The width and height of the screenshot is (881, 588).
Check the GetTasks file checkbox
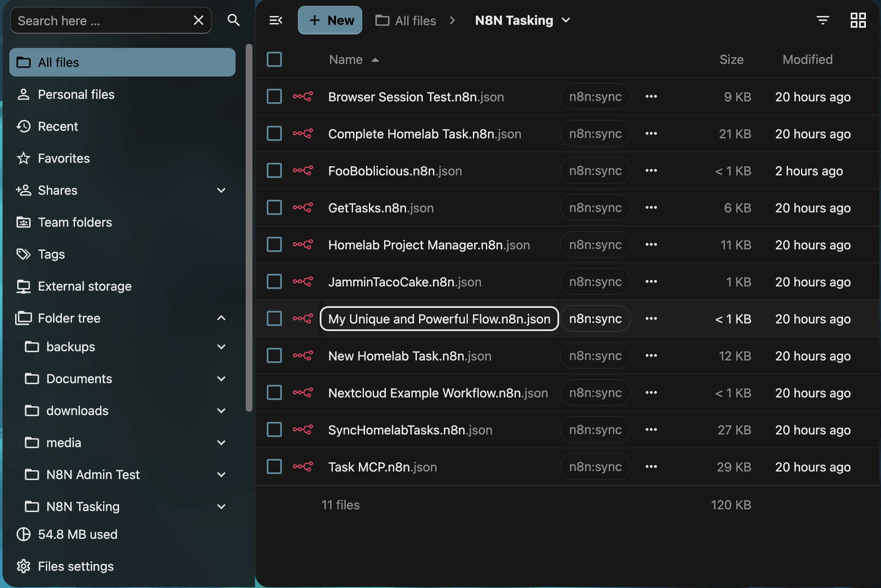click(x=274, y=208)
